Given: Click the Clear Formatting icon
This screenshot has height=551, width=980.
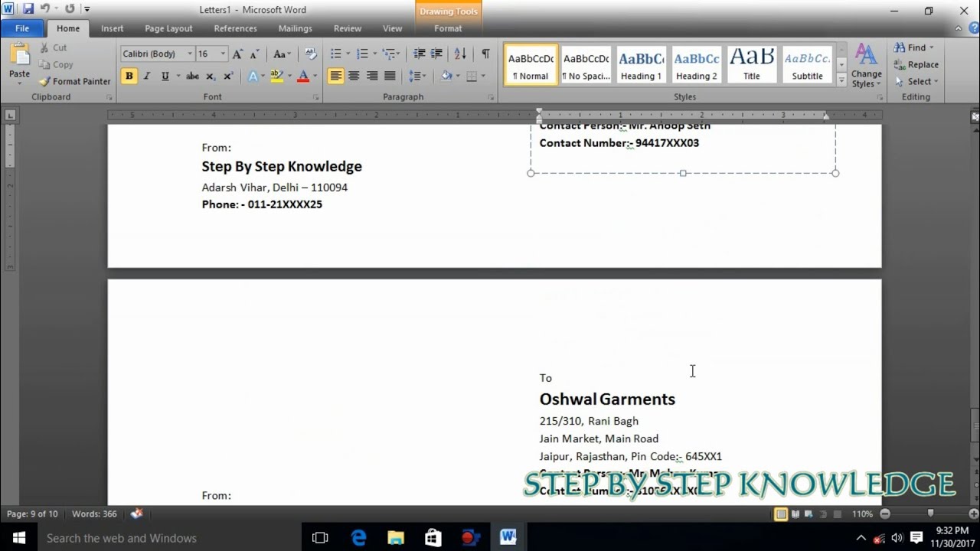Looking at the screenshot, I should (x=310, y=54).
